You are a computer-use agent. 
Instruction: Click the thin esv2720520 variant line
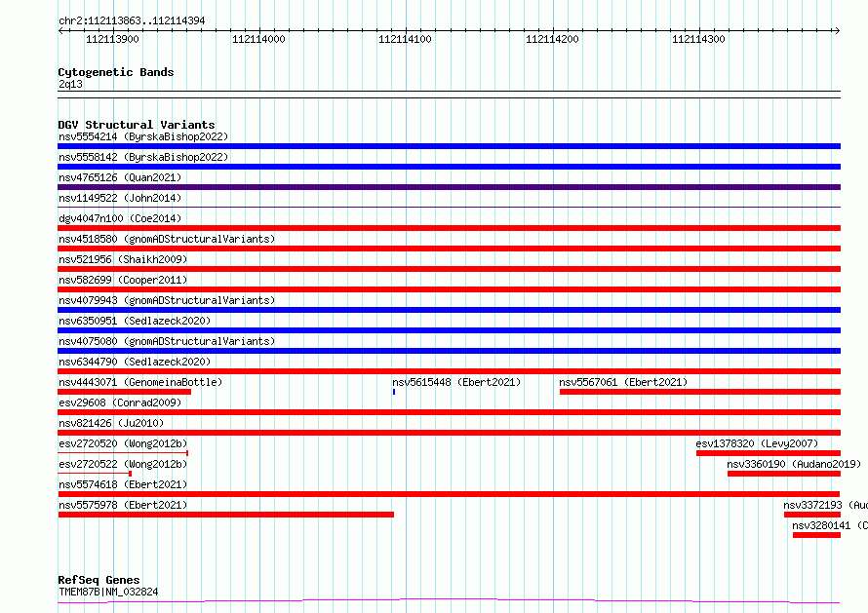point(123,453)
